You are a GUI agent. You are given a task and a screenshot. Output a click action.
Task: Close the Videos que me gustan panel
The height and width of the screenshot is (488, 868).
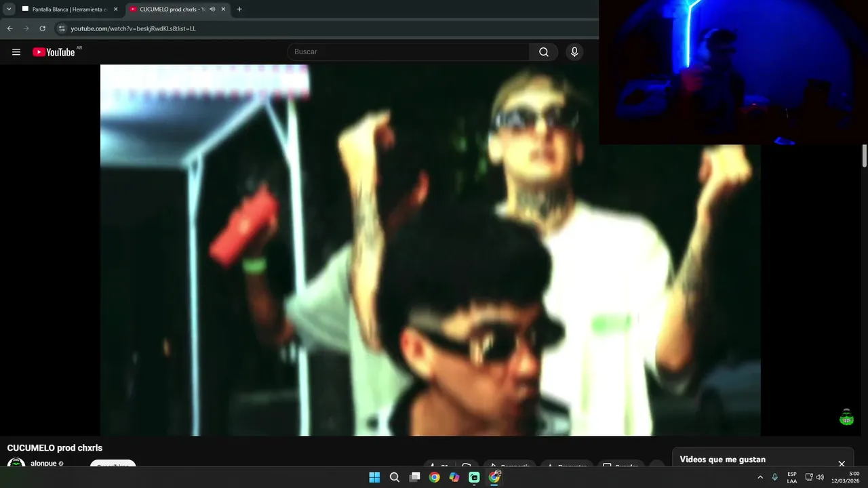pyautogui.click(x=842, y=464)
